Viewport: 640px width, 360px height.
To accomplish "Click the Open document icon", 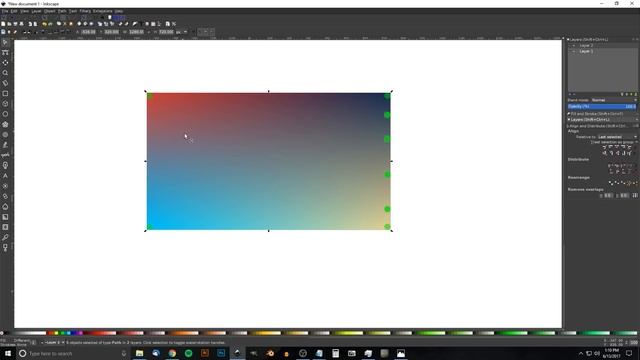I will pos(9,24).
